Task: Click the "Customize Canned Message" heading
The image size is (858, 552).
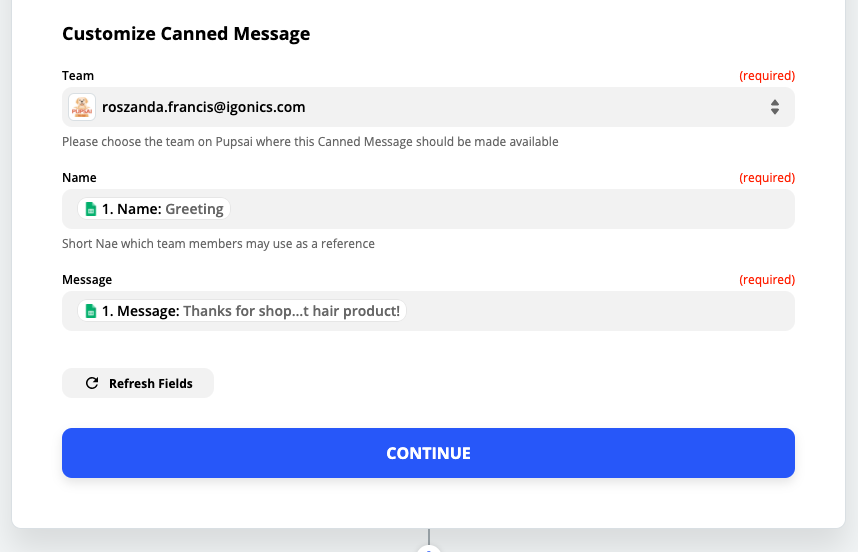Action: point(186,34)
